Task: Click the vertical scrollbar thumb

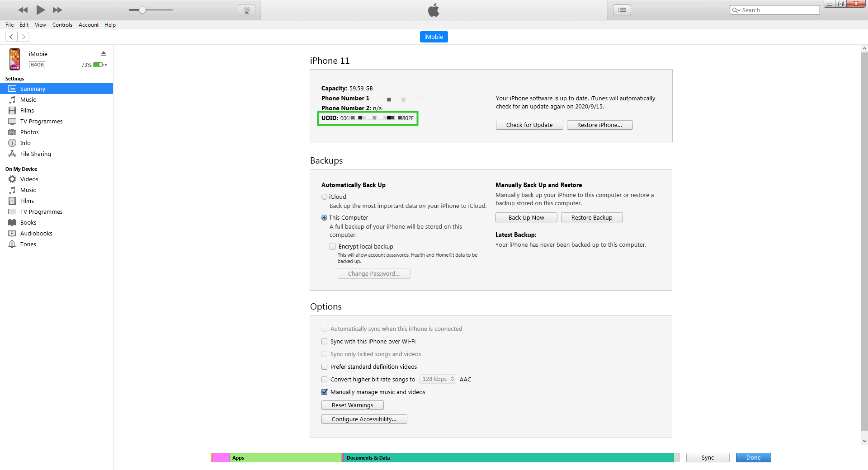Action: 864,242
